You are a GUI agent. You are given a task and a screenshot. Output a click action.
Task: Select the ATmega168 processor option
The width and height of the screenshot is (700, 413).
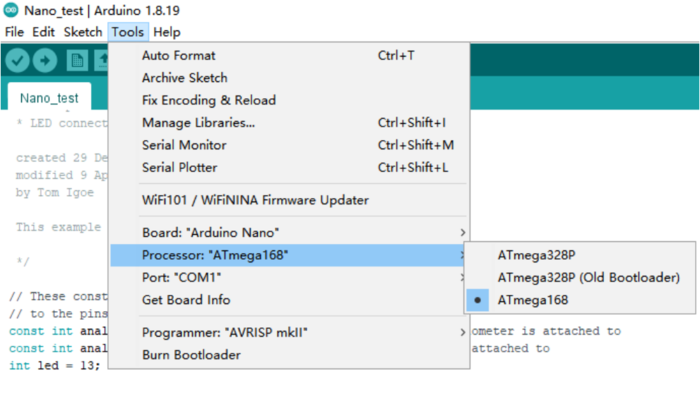point(580,300)
